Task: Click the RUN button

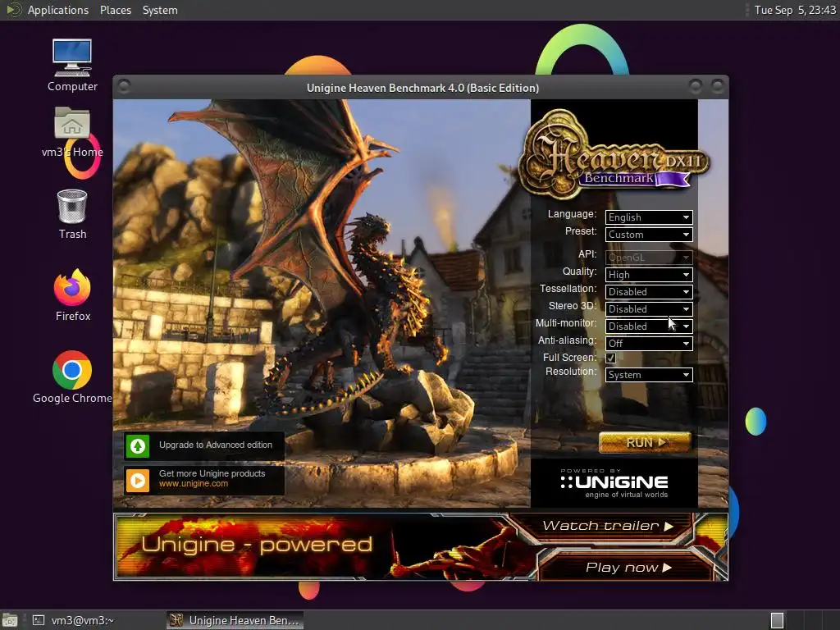Action: pyautogui.click(x=645, y=442)
